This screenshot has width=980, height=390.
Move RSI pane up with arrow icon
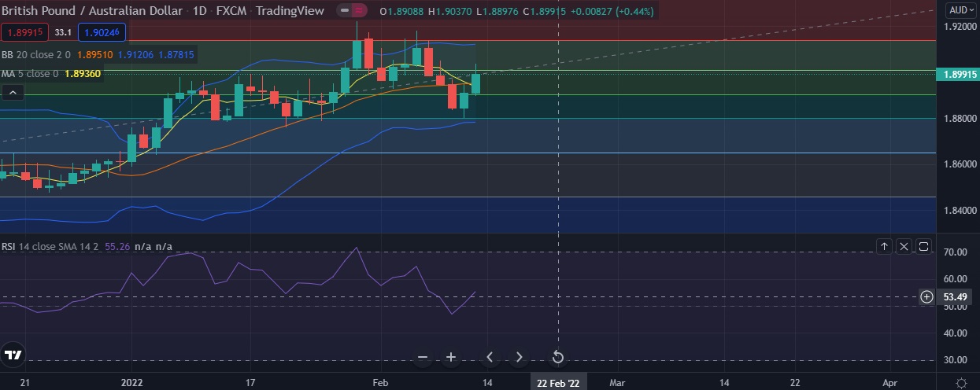pos(884,247)
